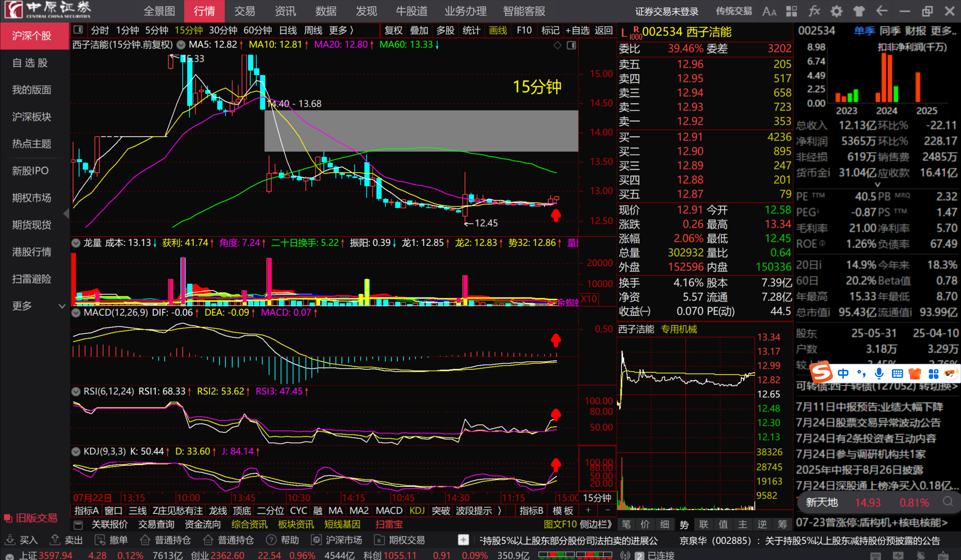Click the skin shirt theme icon

(859, 11)
